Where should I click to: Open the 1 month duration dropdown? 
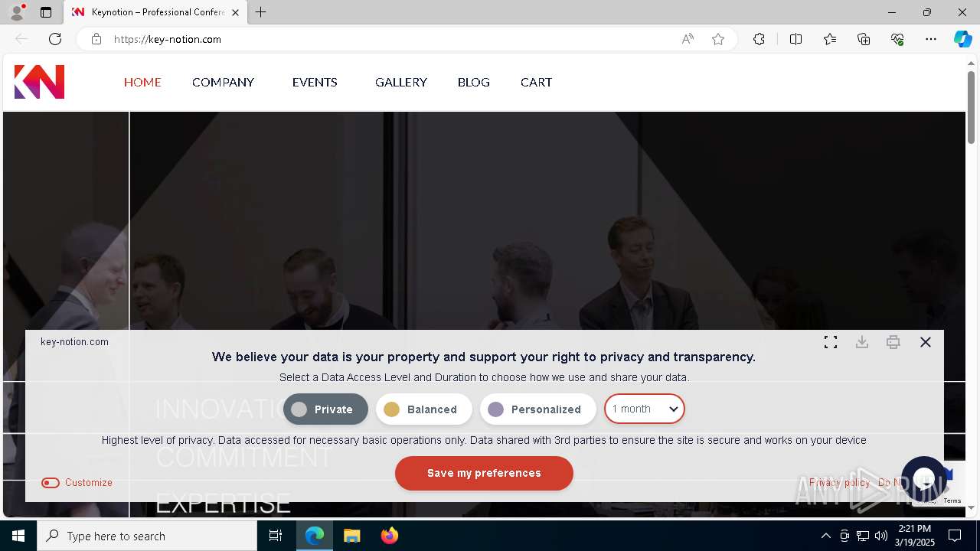[645, 409]
